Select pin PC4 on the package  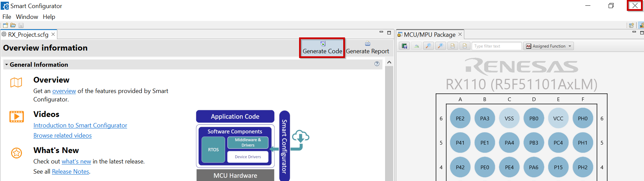(558, 143)
